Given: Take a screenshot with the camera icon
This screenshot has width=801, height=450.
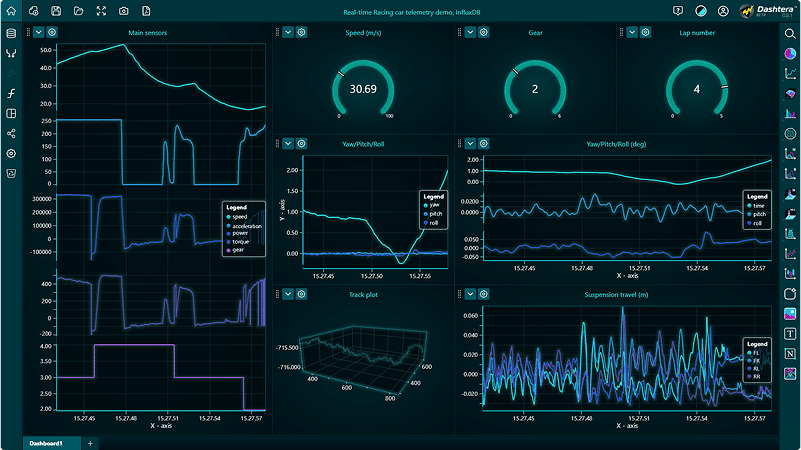Looking at the screenshot, I should [123, 11].
